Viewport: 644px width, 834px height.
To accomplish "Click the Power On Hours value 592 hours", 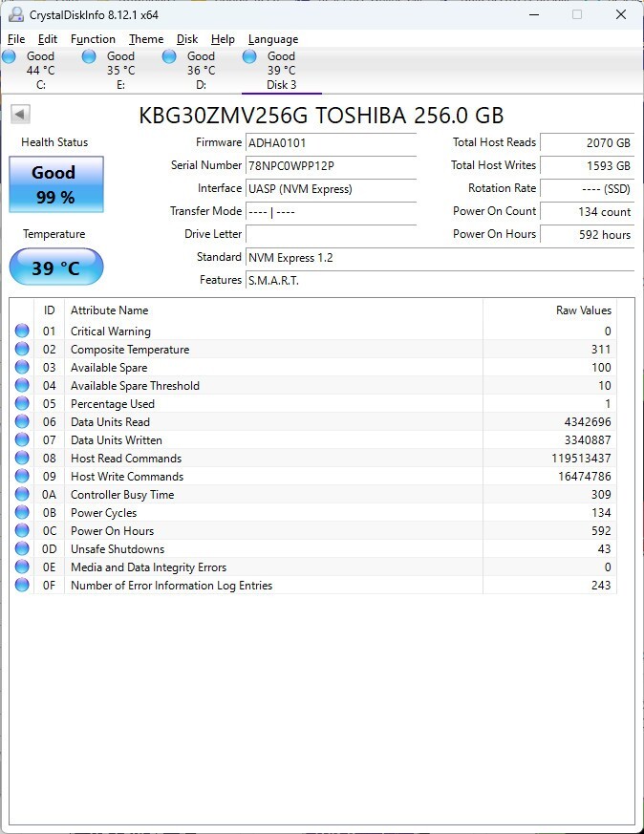I will click(x=587, y=235).
